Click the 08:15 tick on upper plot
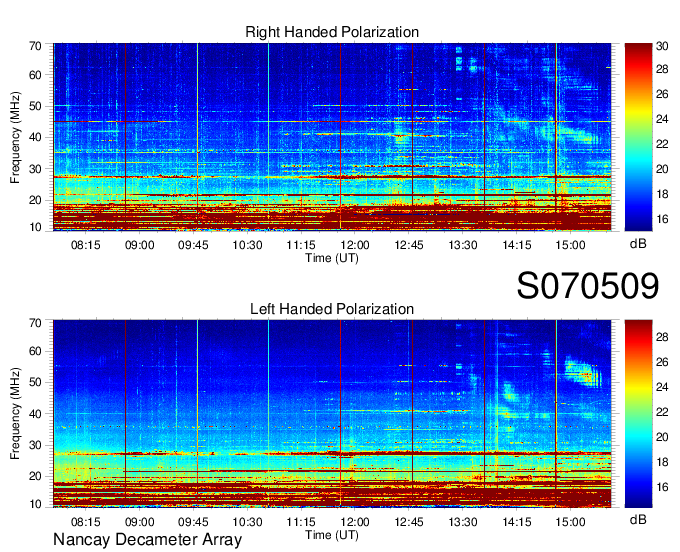 (x=85, y=245)
